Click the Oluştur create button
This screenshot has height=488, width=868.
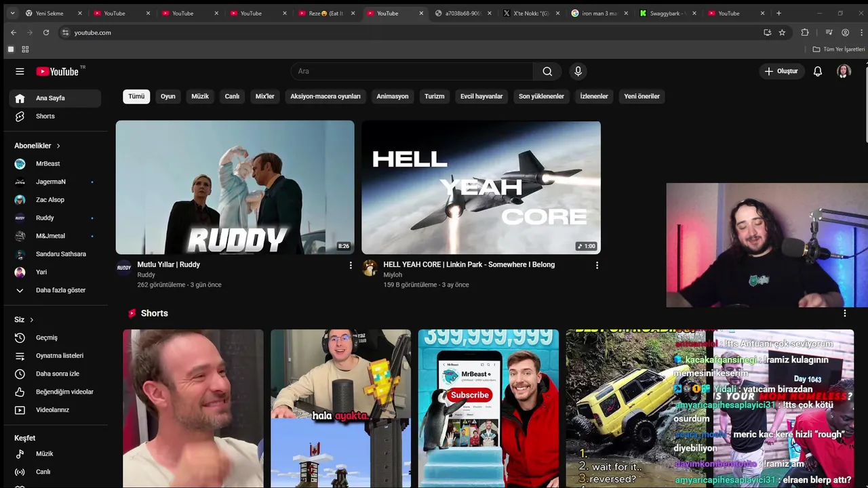point(781,71)
